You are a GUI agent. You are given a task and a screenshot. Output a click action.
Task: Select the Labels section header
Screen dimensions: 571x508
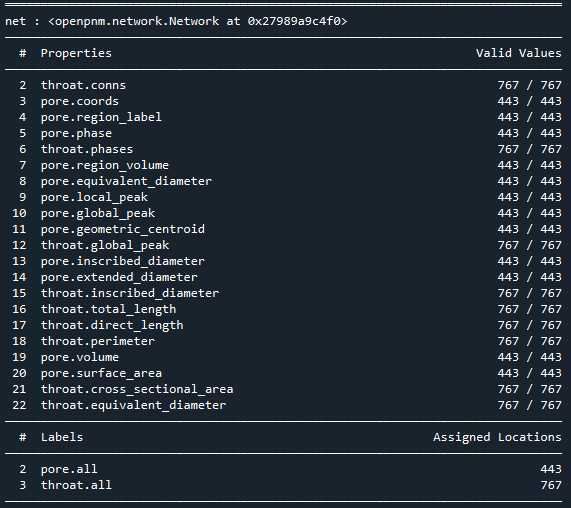(62, 437)
